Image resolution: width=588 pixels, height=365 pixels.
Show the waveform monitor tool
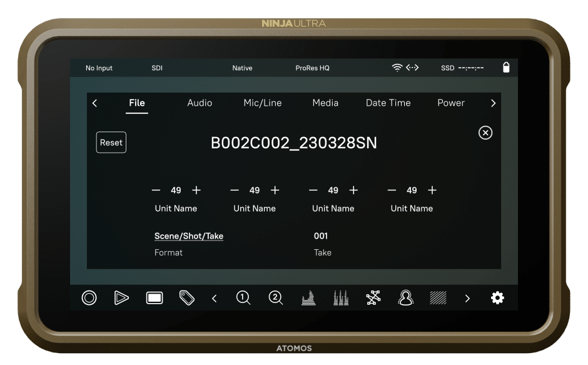(308, 298)
